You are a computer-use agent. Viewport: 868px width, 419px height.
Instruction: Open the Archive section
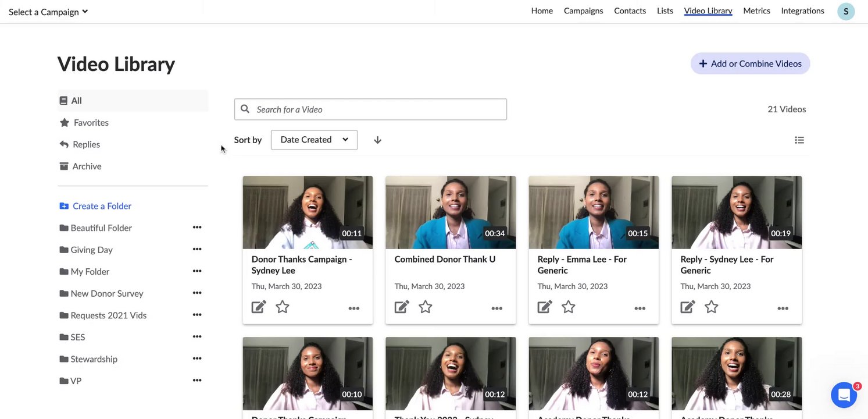pyautogui.click(x=80, y=166)
